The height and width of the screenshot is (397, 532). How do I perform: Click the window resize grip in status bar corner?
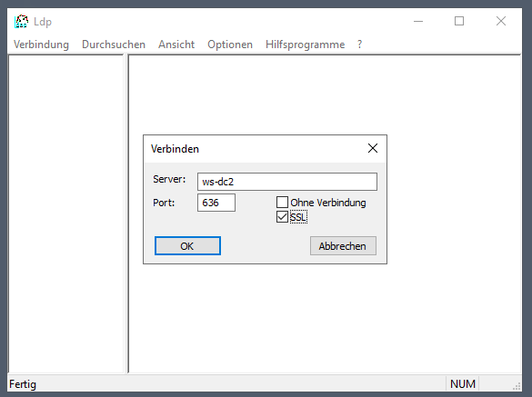click(x=517, y=386)
